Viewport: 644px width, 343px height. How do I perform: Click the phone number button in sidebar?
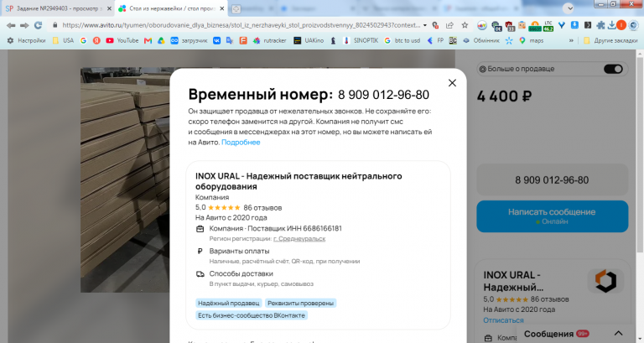coord(552,180)
